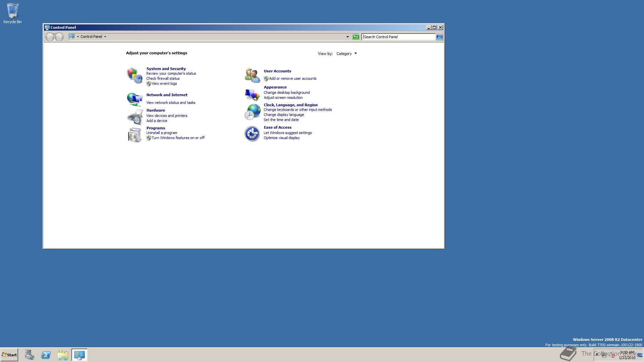Open Server Manager from the taskbar
Screen dimensions: 644x362
click(x=29, y=355)
